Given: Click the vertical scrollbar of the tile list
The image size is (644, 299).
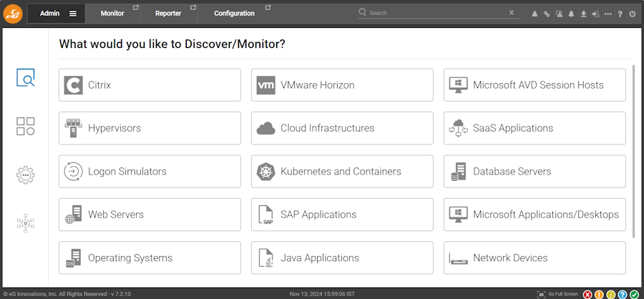Looking at the screenshot, I should click(x=634, y=150).
